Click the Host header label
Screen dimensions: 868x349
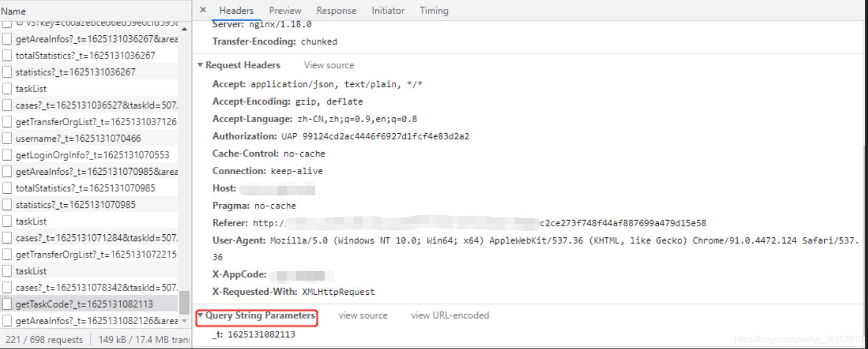pyautogui.click(x=224, y=188)
